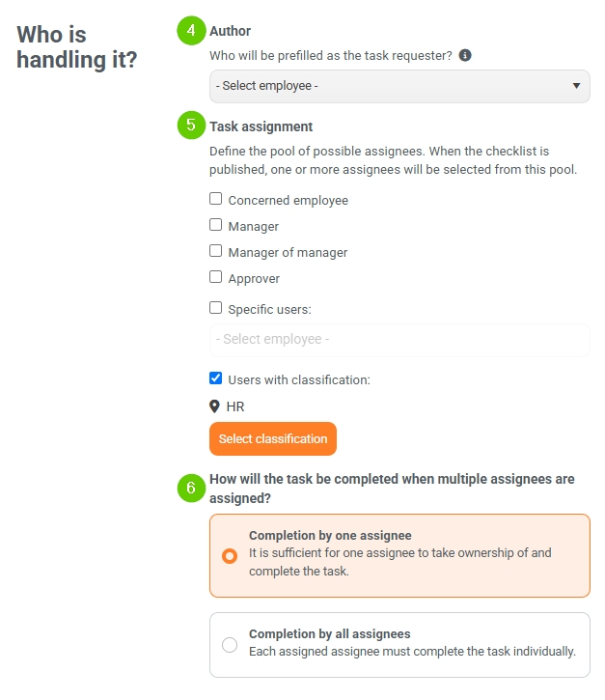This screenshot has height=700, width=605.
Task: Click the Select classification button
Action: [273, 439]
